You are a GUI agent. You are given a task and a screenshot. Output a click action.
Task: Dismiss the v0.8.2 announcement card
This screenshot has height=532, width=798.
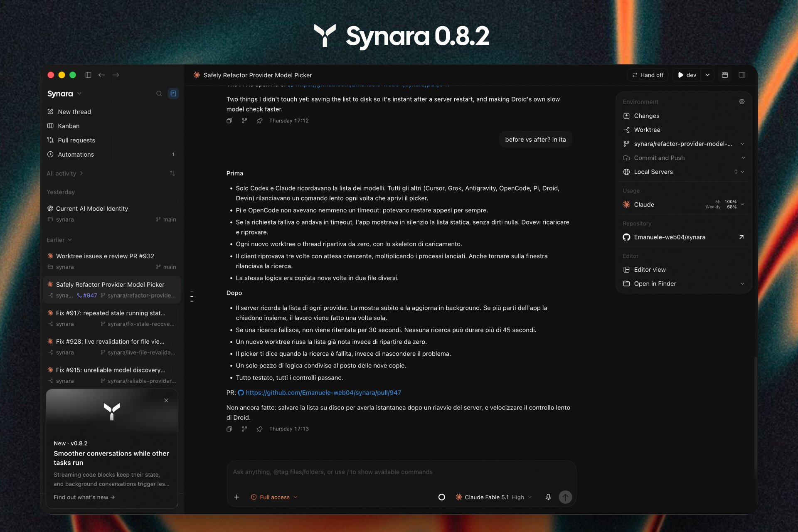click(x=166, y=401)
